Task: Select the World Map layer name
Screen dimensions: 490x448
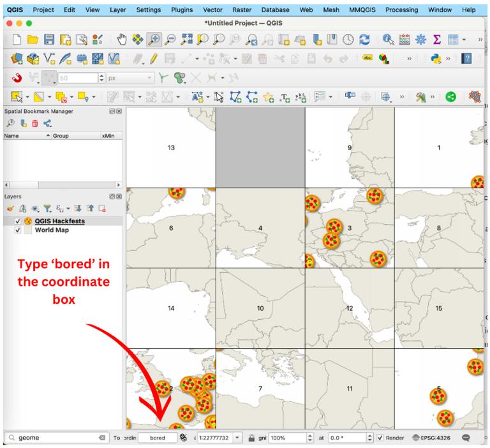Action: tap(52, 230)
